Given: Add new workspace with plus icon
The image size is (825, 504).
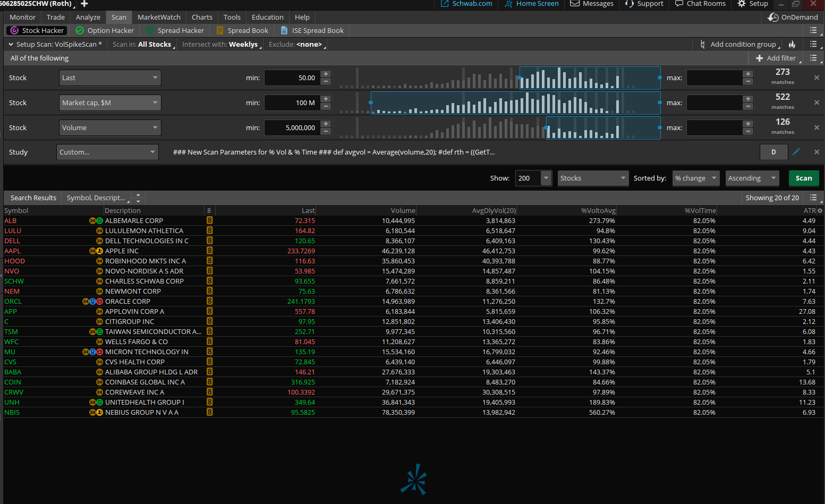Looking at the screenshot, I should pos(84,4).
